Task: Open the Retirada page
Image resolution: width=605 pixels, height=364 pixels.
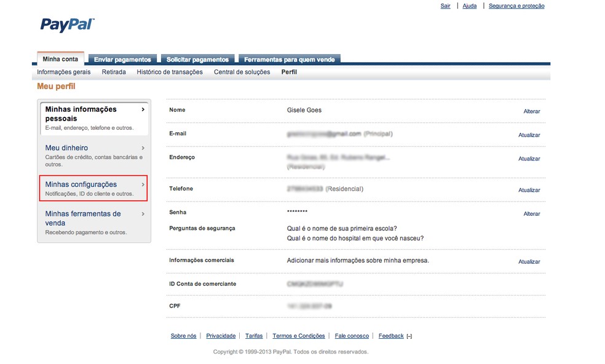Action: click(x=113, y=71)
